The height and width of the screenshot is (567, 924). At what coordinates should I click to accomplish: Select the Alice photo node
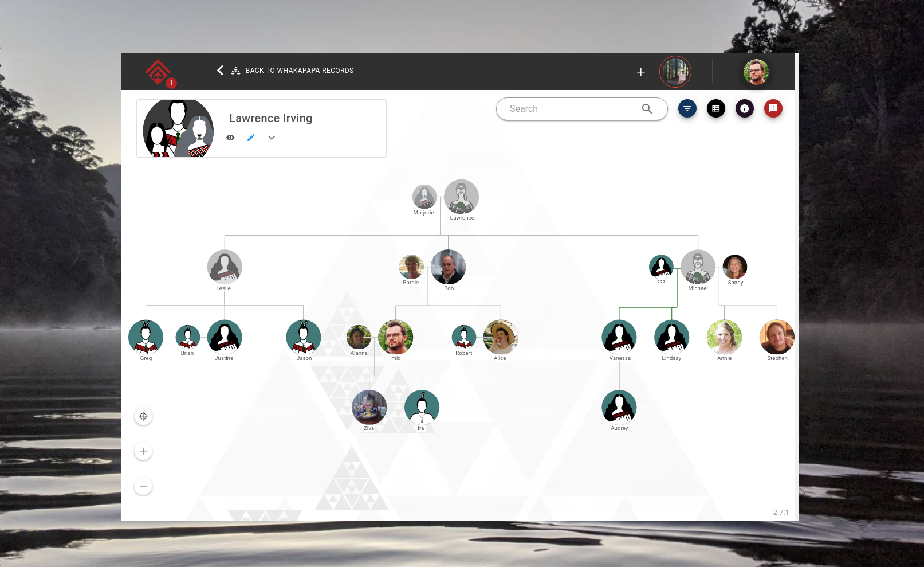pos(501,337)
